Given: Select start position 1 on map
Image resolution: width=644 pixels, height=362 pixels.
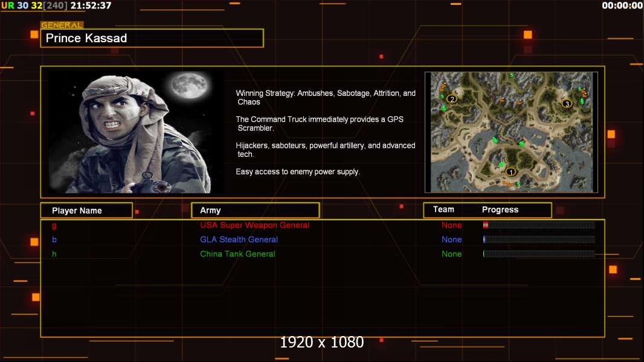Looking at the screenshot, I should click(511, 172).
